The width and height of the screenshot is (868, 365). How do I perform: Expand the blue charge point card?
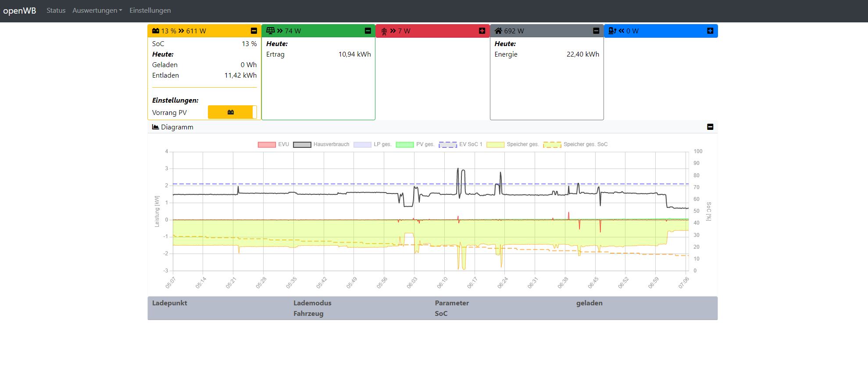[710, 31]
